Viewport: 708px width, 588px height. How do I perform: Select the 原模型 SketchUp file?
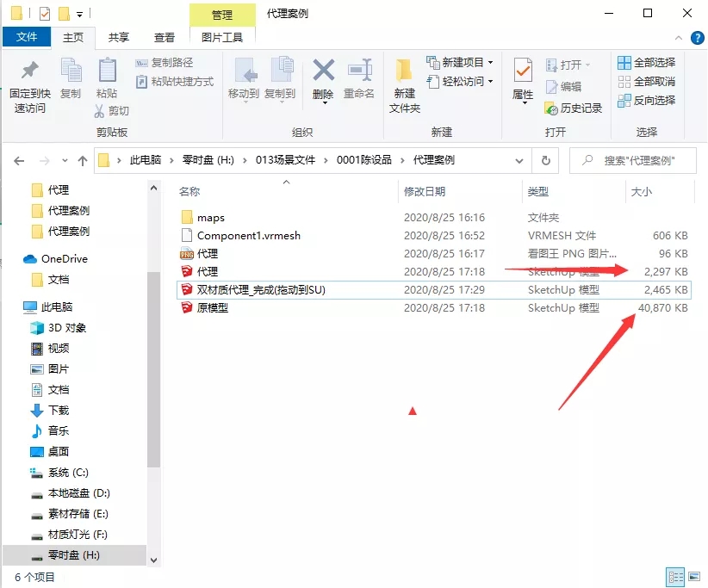[213, 307]
